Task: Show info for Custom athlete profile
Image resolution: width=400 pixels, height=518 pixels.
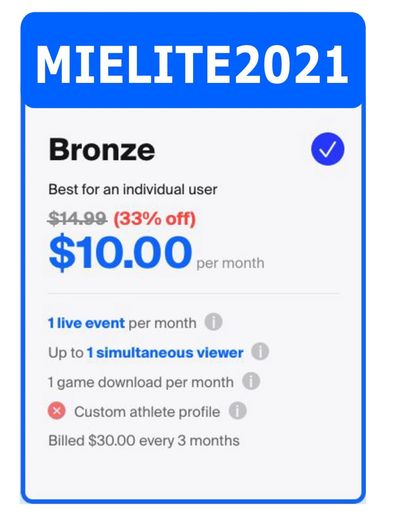Action: [237, 411]
